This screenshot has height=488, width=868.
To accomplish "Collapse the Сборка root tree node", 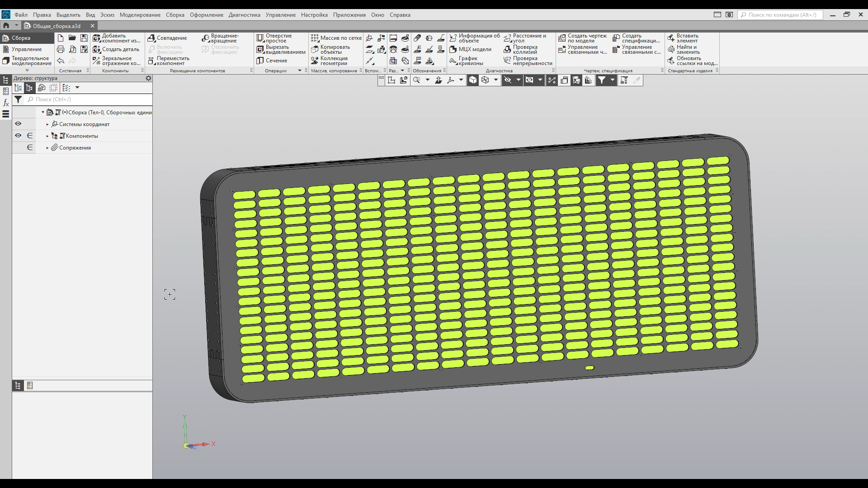I will click(43, 112).
